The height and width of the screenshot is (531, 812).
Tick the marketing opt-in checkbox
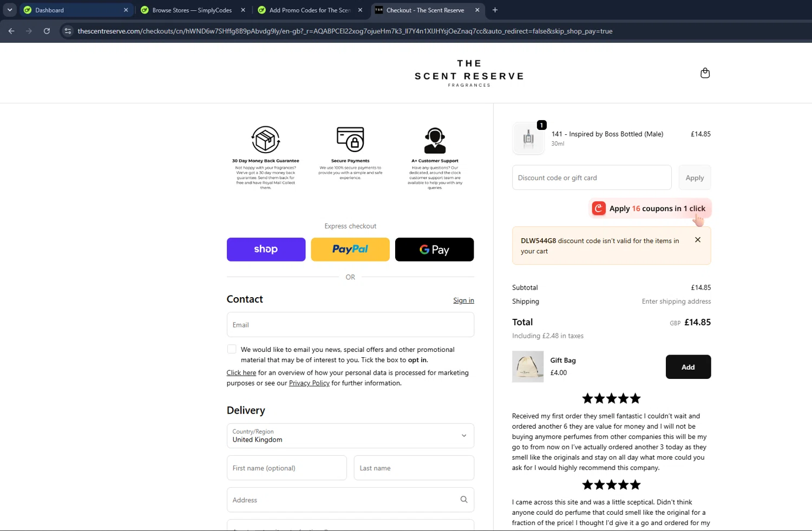[x=232, y=349]
